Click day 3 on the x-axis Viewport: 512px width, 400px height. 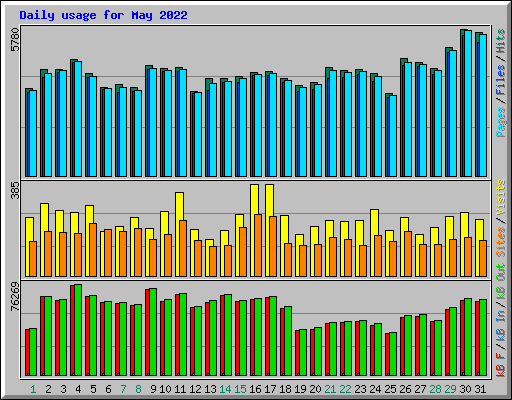pyautogui.click(x=63, y=389)
